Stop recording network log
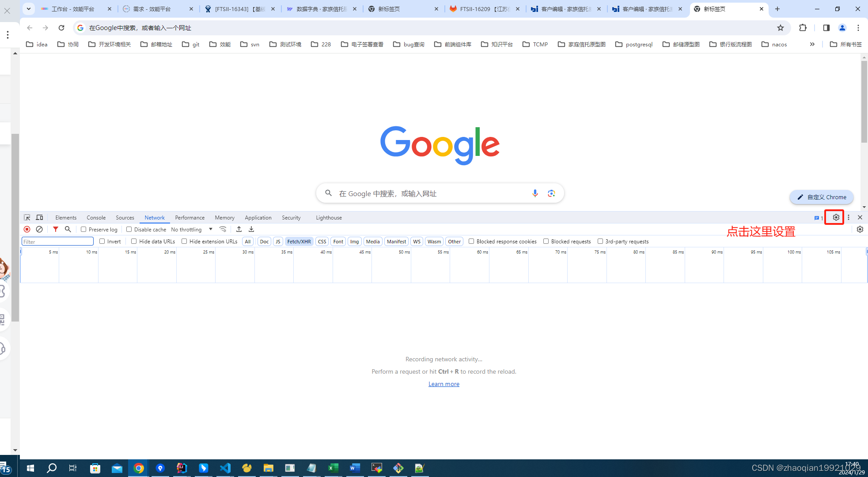This screenshot has width=868, height=477. point(27,229)
